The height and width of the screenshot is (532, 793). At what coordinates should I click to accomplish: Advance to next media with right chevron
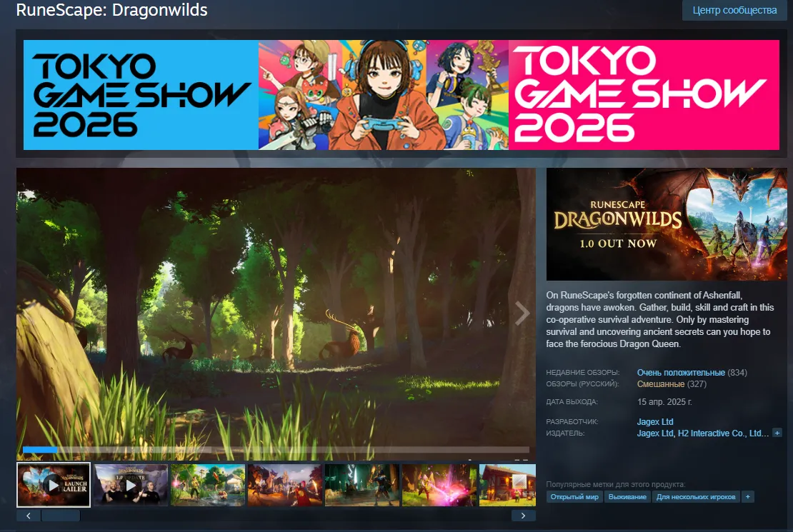point(522,313)
